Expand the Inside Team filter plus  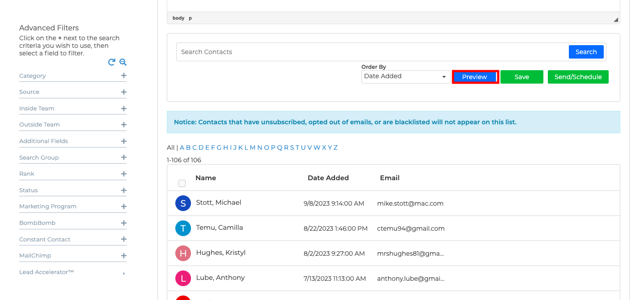[124, 109]
